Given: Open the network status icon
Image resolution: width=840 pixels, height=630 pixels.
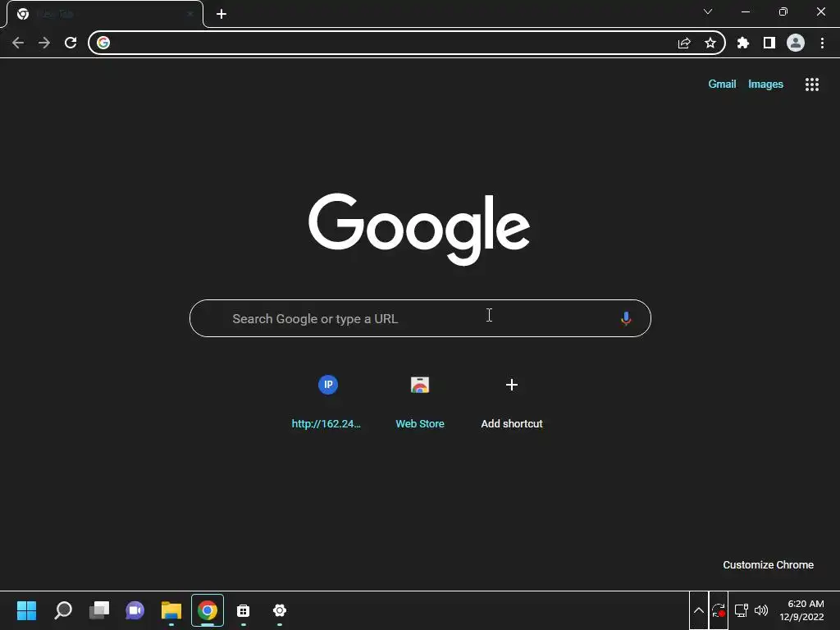Looking at the screenshot, I should 742,610.
